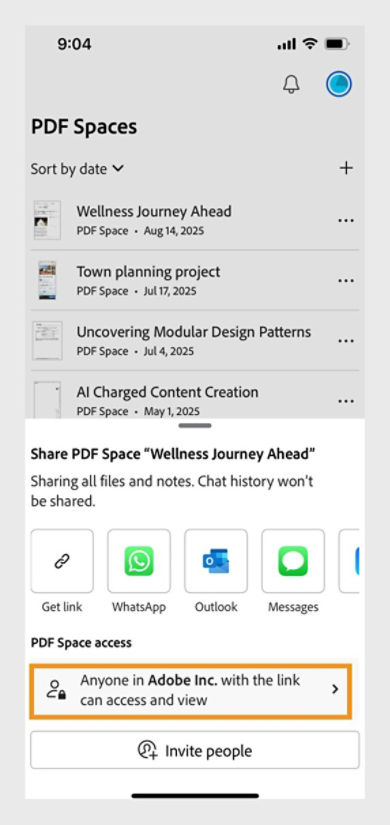The image size is (390, 825).
Task: Tap the Jul 4, 2025 date
Action: (168, 351)
